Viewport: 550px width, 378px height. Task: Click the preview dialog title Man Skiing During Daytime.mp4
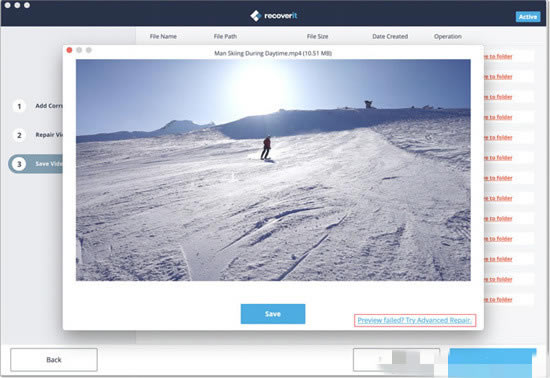click(x=273, y=53)
